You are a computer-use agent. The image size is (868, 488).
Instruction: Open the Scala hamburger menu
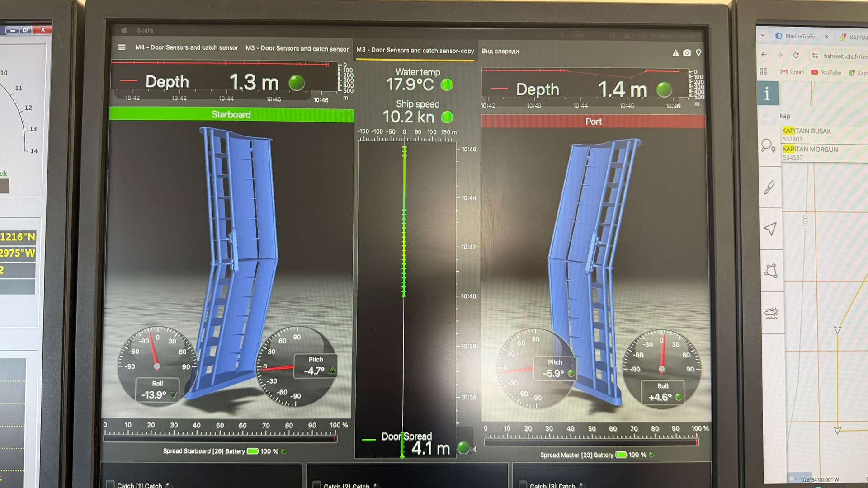122,47
